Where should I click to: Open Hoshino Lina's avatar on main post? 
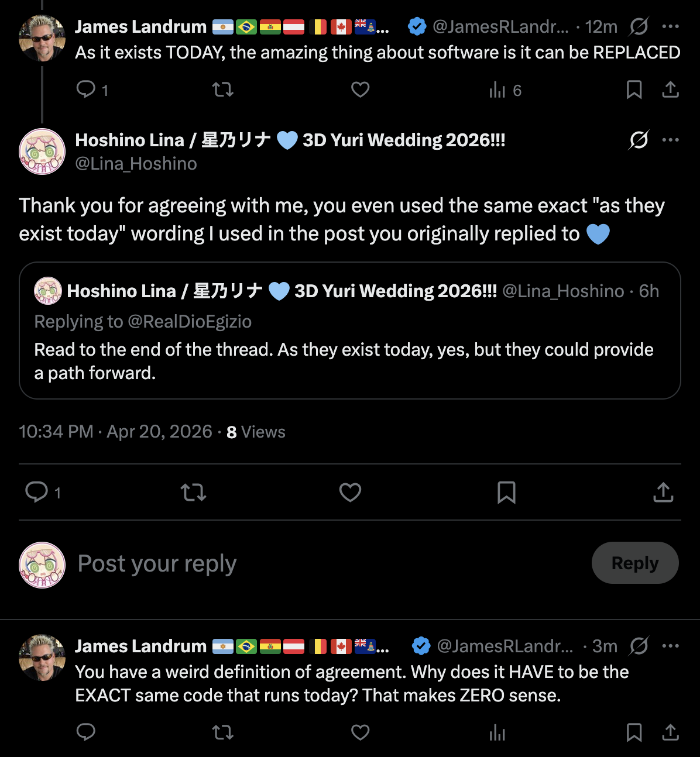42,152
